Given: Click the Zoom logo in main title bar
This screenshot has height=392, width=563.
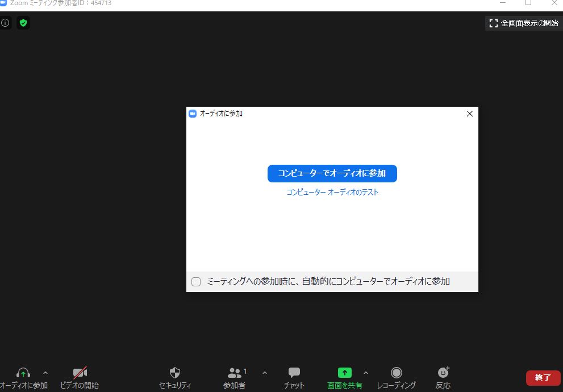Looking at the screenshot, I should pos(3,3).
